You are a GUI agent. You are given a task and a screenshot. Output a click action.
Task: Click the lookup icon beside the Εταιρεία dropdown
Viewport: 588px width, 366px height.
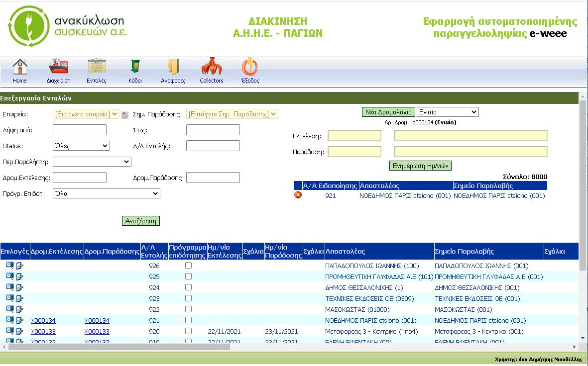point(125,115)
